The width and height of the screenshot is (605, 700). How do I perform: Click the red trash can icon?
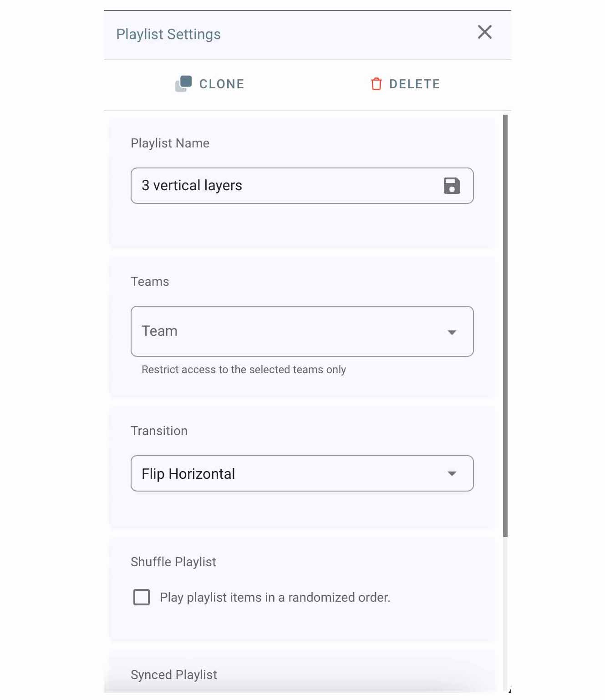[376, 84]
